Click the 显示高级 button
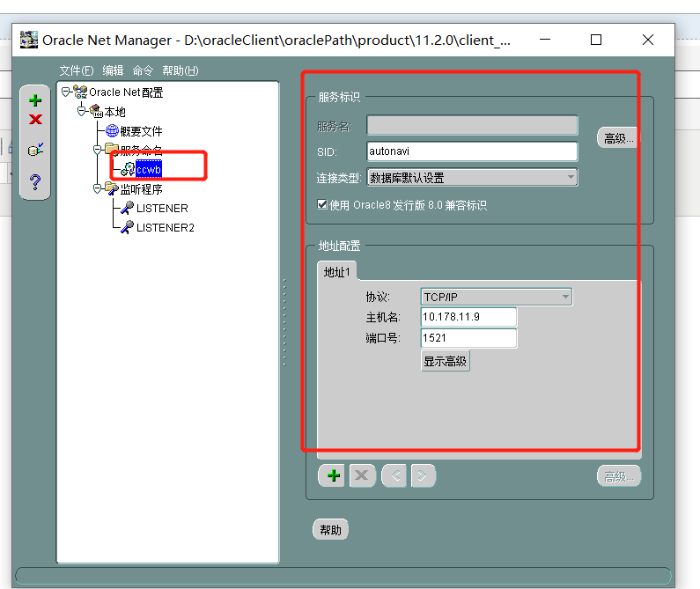 coord(445,361)
